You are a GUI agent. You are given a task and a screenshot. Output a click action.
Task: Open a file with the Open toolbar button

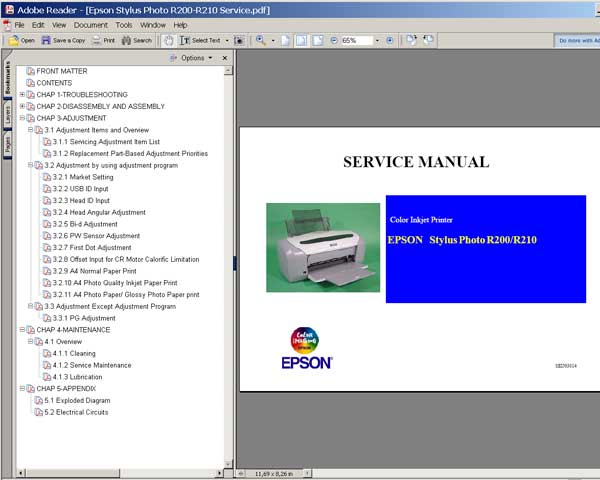tap(21, 40)
